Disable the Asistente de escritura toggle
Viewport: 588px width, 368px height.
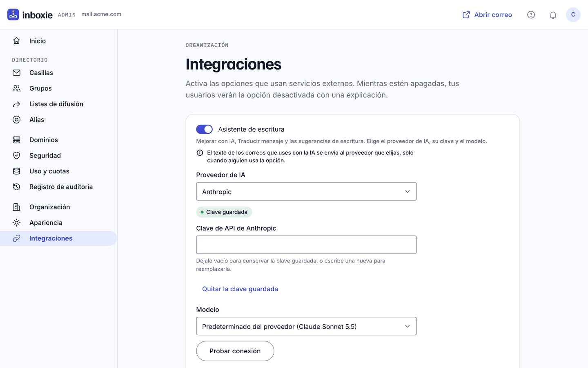[204, 129]
